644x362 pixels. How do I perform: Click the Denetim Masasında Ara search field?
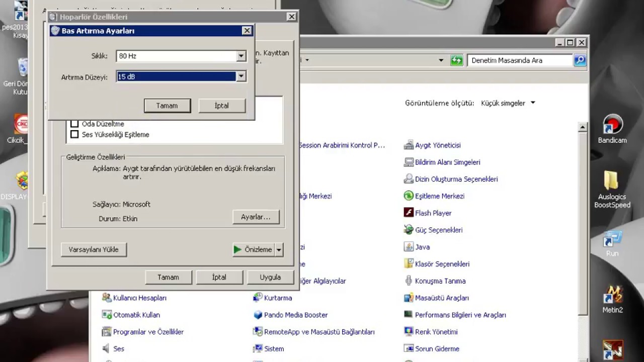(520, 60)
